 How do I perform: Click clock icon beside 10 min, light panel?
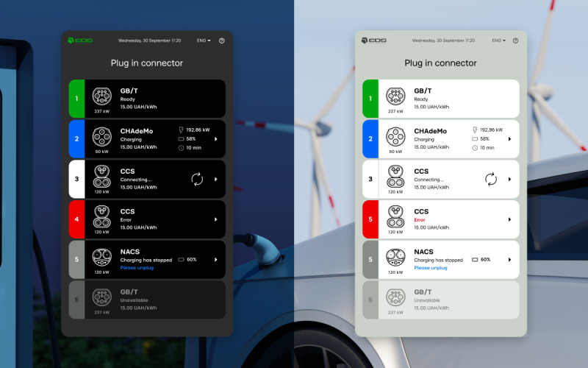[x=475, y=148]
